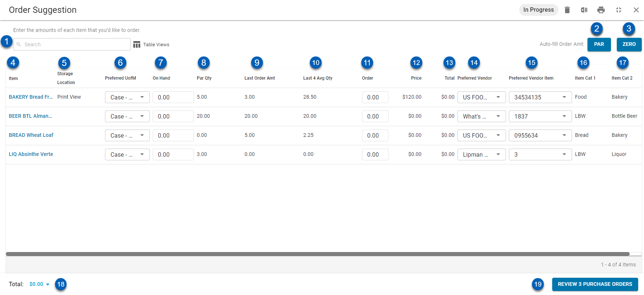Select the Liquor category cell
644x295 pixels.
[619, 154]
